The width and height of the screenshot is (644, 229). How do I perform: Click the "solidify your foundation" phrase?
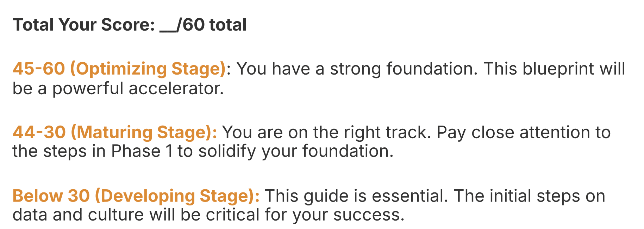point(295,151)
